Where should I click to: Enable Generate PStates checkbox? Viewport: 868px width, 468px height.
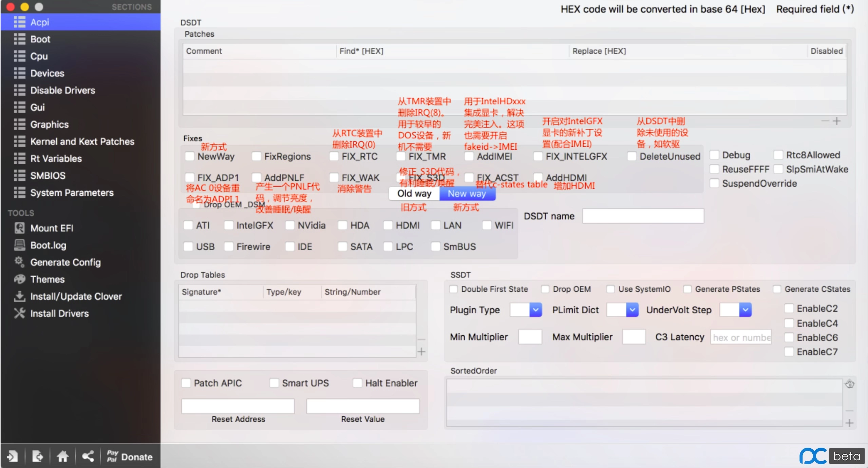(x=687, y=289)
